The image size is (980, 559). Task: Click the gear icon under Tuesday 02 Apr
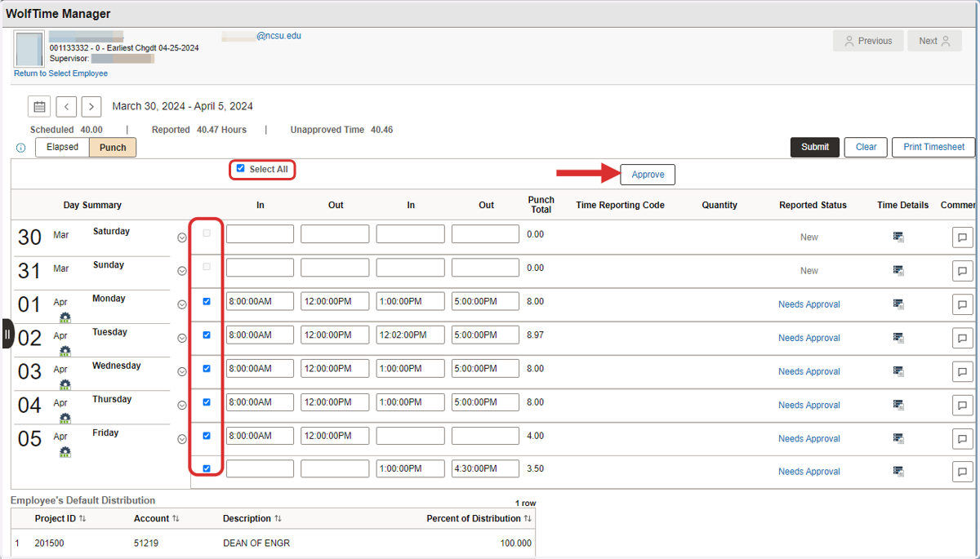(x=65, y=351)
